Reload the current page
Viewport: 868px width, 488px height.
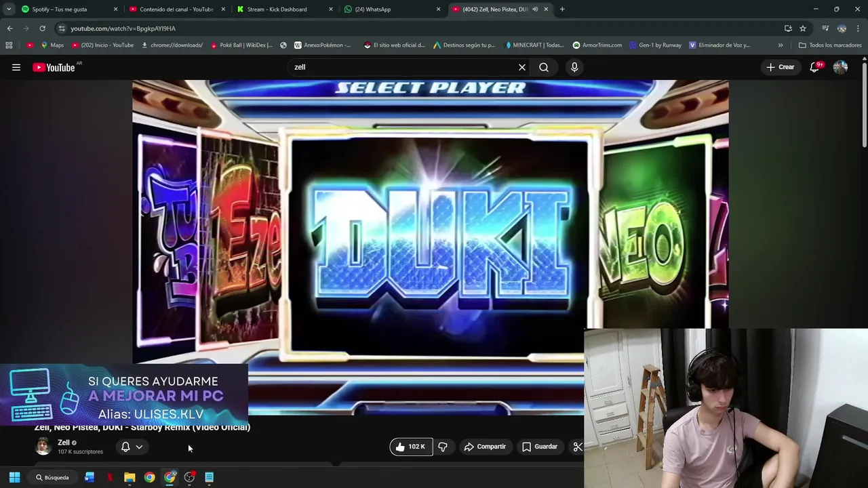click(x=42, y=28)
